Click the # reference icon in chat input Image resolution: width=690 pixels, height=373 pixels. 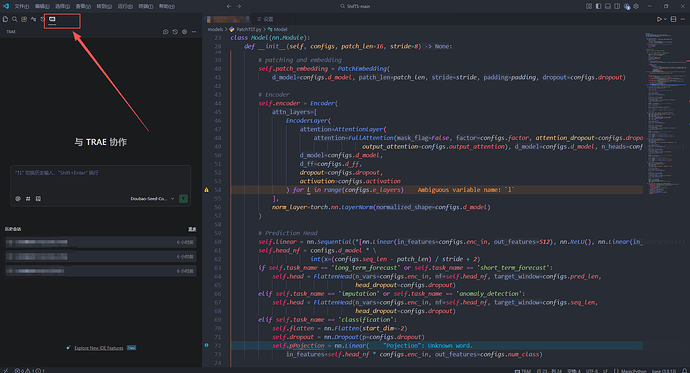tap(28, 199)
